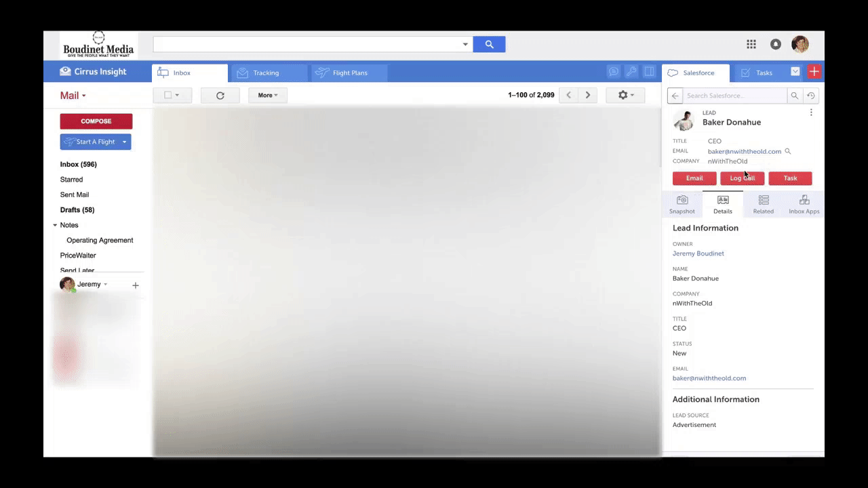Open the select-all dropdown arrow

coord(178,96)
